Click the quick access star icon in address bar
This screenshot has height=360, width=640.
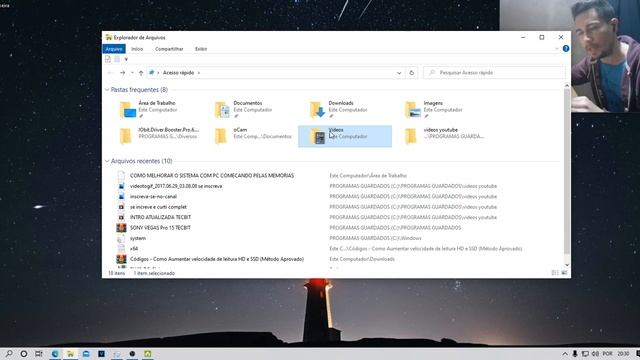point(152,73)
